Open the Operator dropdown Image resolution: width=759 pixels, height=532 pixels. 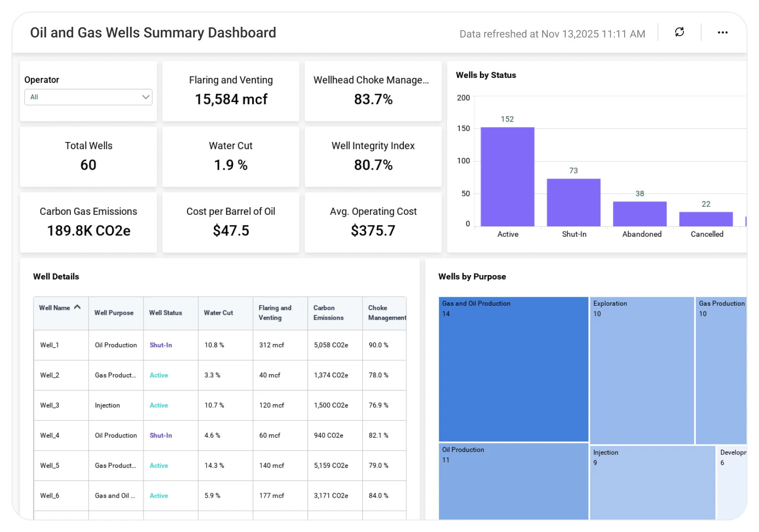[88, 97]
